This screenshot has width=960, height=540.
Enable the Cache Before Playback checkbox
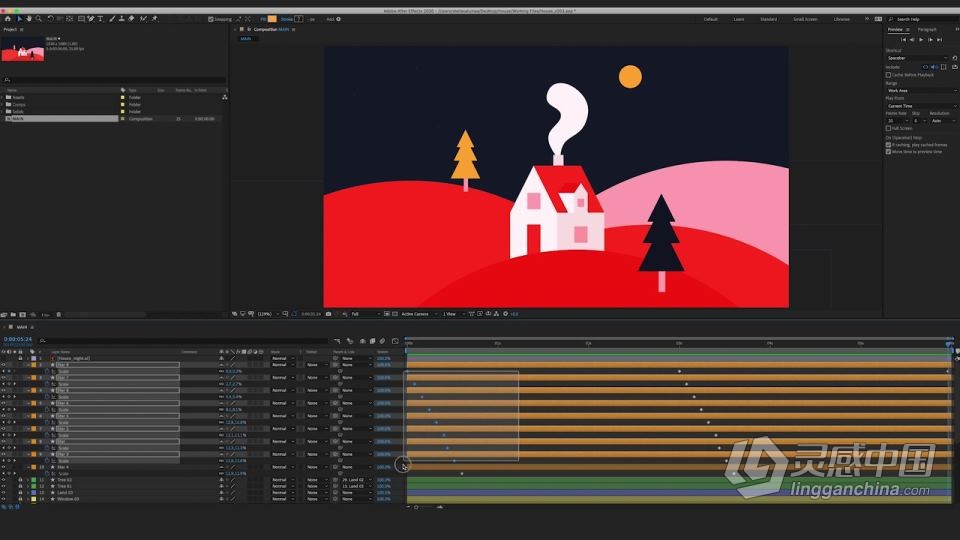888,75
